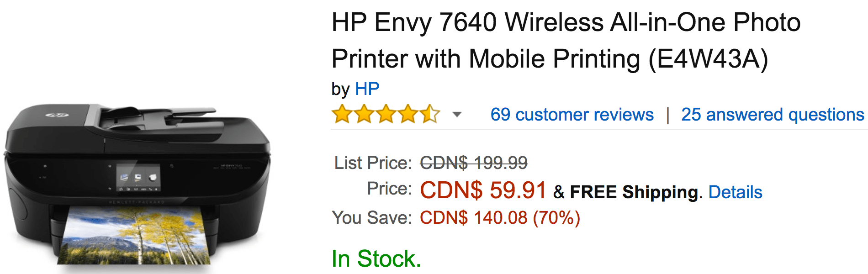
Task: Click the In Stock availability text
Action: click(376, 259)
